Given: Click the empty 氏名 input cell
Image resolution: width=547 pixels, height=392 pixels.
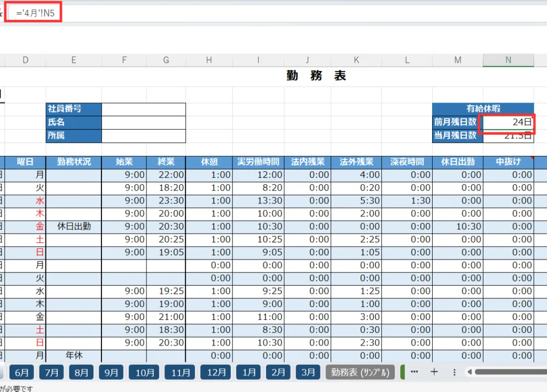Looking at the screenshot, I should coord(143,122).
